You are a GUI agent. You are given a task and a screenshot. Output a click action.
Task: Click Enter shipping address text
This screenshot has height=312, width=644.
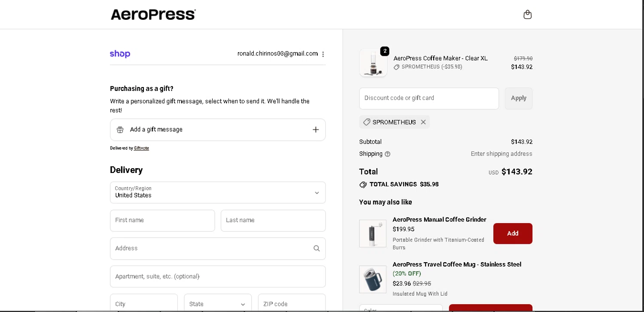[501, 154]
